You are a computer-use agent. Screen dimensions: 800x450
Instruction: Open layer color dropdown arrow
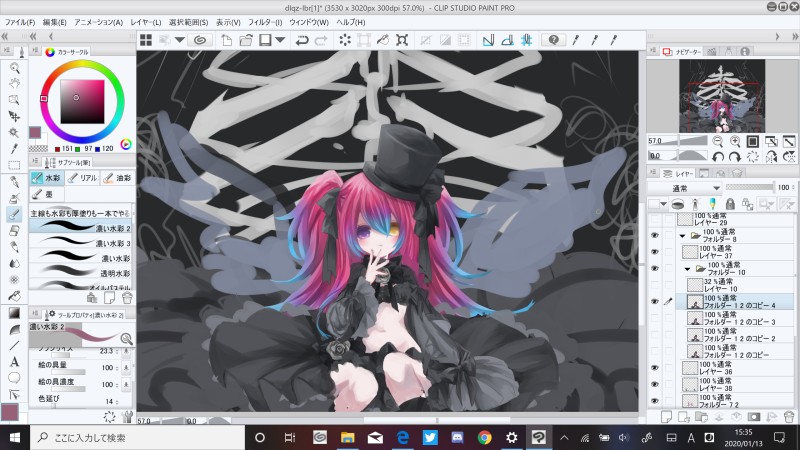pyautogui.click(x=663, y=204)
